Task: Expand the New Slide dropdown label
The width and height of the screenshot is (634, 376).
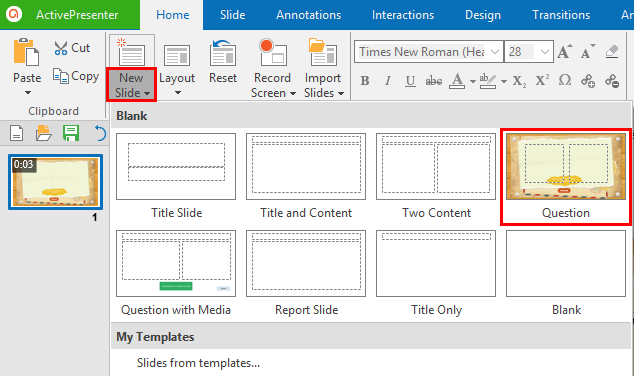Action: (131, 85)
